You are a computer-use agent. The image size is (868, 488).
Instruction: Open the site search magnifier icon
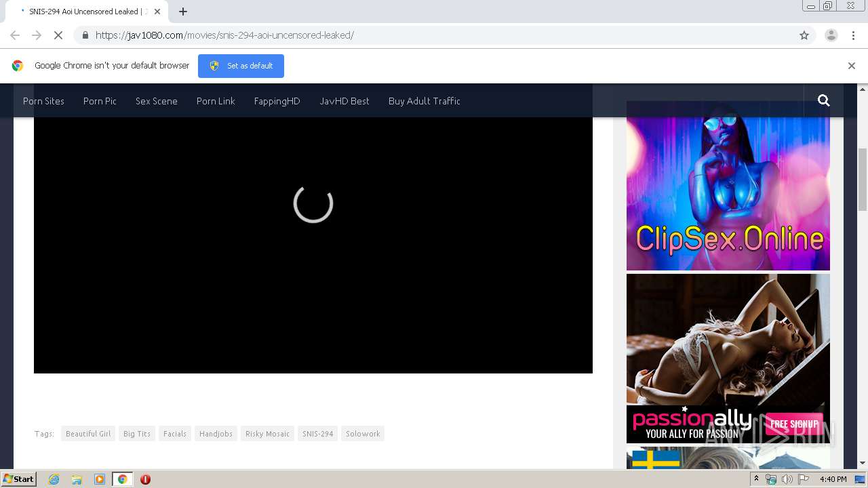coord(824,100)
